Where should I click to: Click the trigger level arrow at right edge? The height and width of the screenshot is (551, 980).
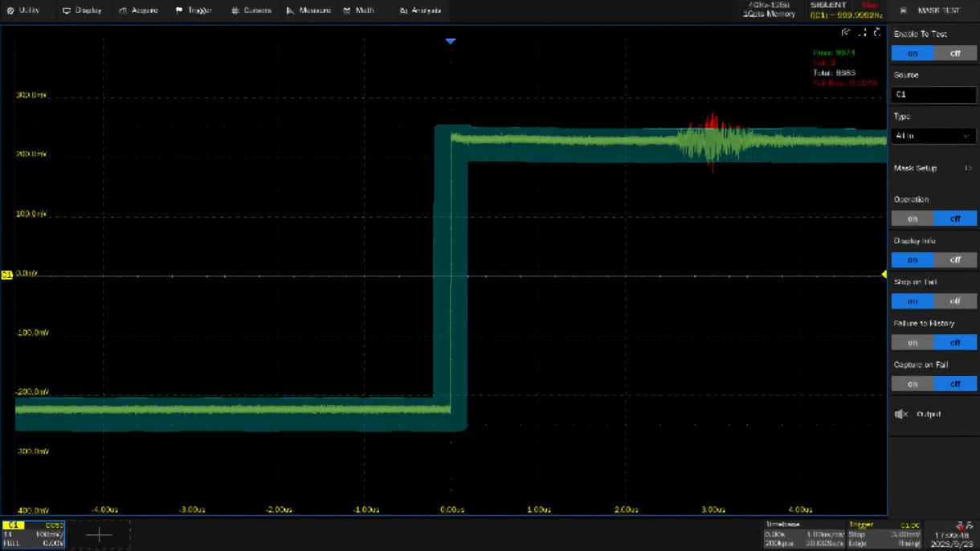884,275
